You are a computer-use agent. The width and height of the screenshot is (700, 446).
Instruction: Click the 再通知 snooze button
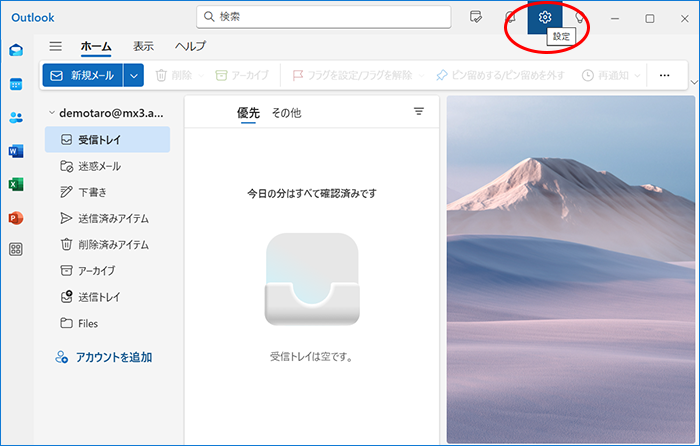[605, 75]
